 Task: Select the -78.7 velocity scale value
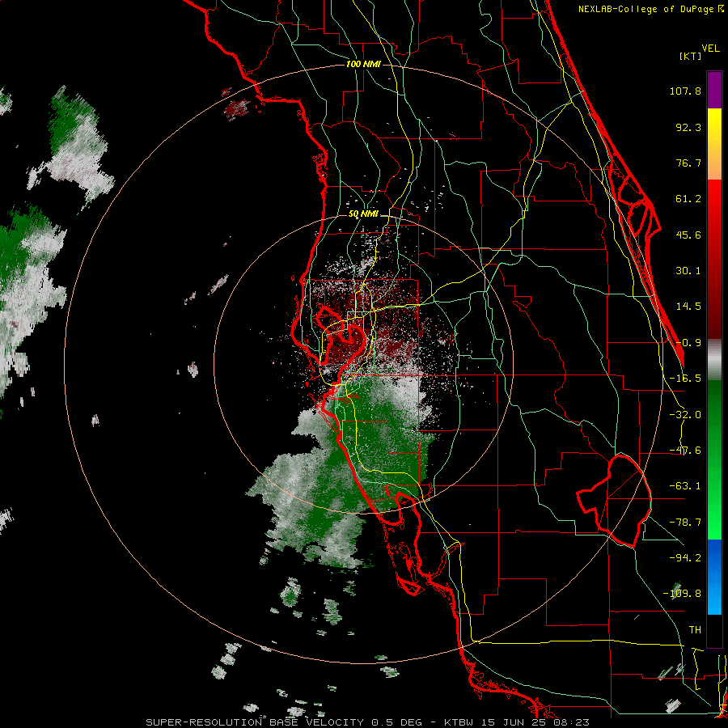pos(685,523)
